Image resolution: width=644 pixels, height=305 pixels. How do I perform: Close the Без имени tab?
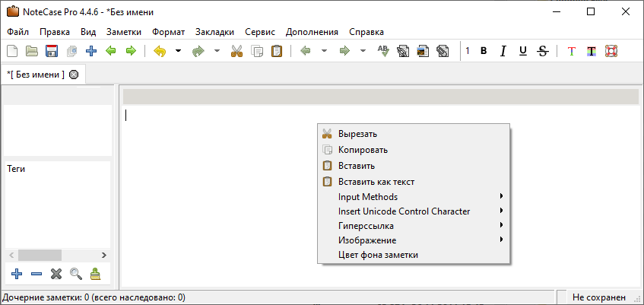pos(74,75)
